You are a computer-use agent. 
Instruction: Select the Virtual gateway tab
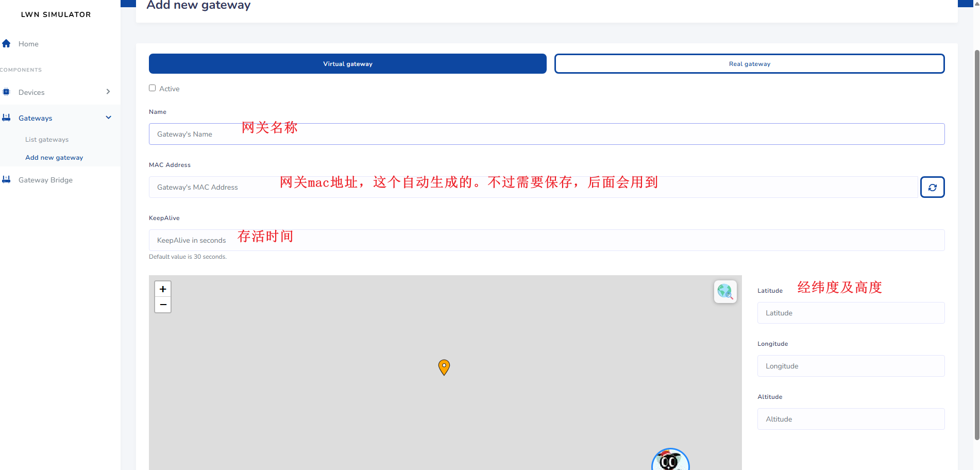pyautogui.click(x=348, y=64)
